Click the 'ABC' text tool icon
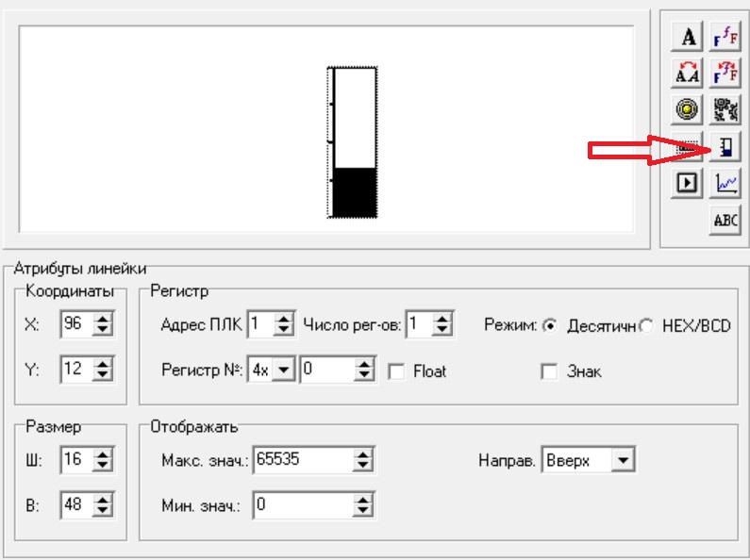The height and width of the screenshot is (560, 750). coord(725,220)
